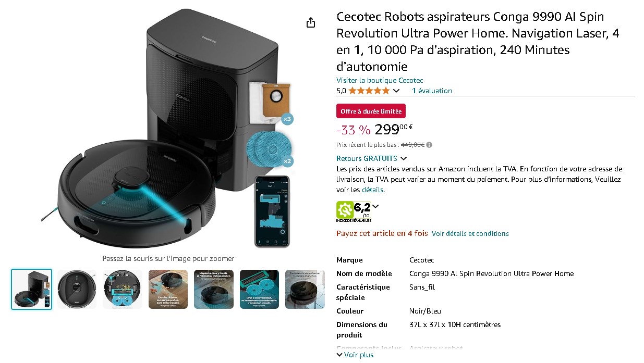Visit the Cecotec boutique link
Viewport: 644px width, 363px height.
380,80
